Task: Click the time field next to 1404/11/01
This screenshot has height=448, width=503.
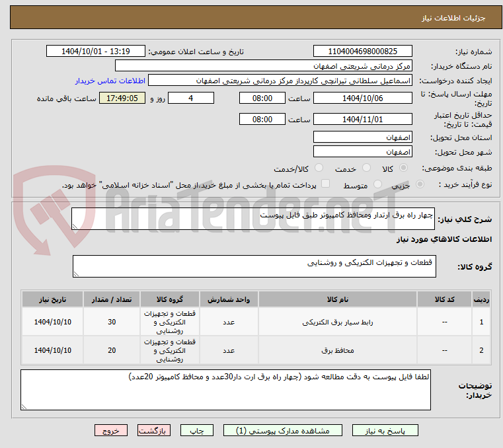Action: coord(262,120)
